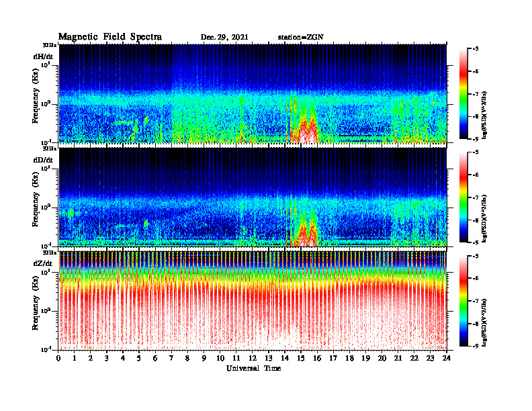Click the dD/dt spectrogram plot
This screenshot has width=532, height=411.
tap(253, 197)
